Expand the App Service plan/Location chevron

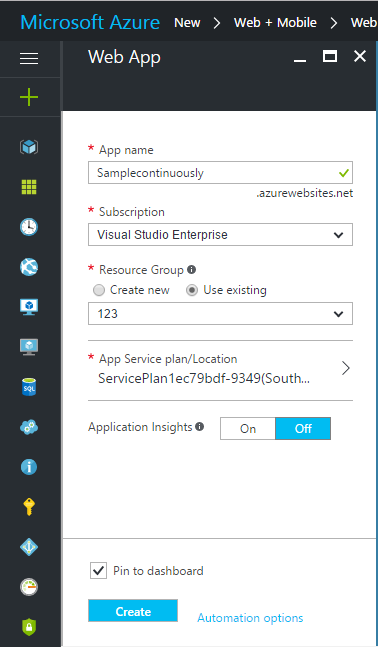click(x=346, y=368)
